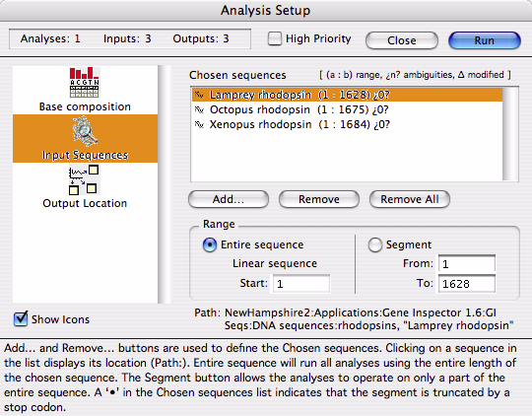Click the chosen sequences list scrollbar
The height and width of the screenshot is (416, 532).
click(x=510, y=134)
